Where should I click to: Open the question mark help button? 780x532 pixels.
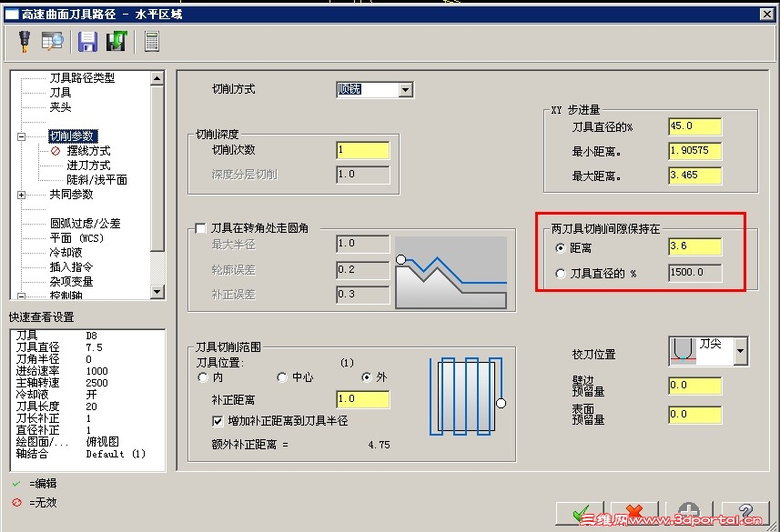[745, 514]
